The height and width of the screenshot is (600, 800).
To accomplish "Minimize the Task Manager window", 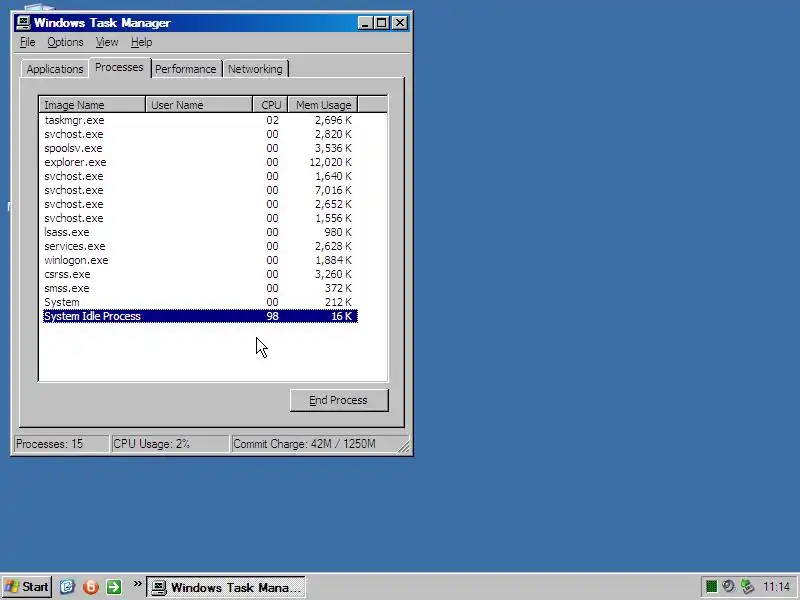I will (x=365, y=23).
